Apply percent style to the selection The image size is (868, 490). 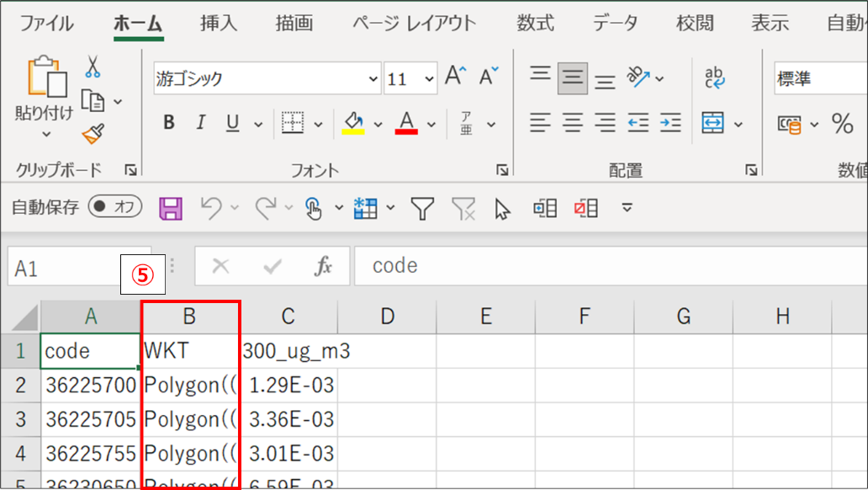(x=844, y=123)
